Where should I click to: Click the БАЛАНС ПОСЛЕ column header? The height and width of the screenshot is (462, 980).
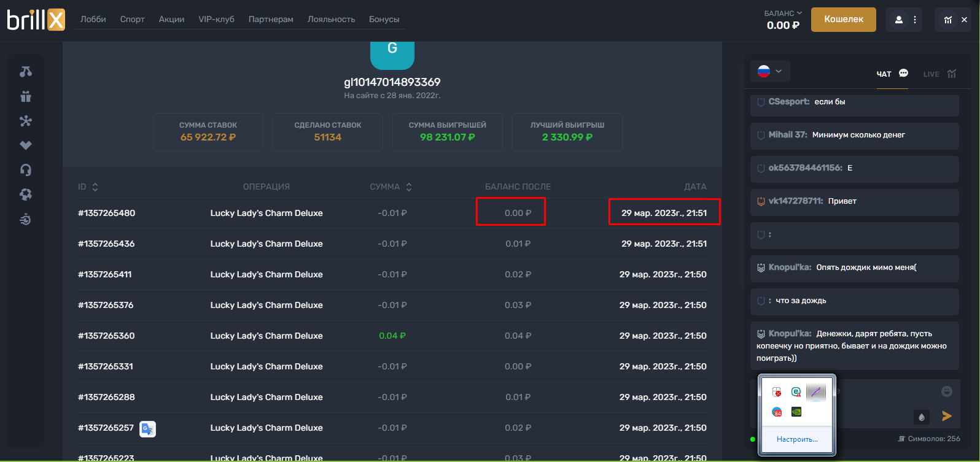point(518,187)
